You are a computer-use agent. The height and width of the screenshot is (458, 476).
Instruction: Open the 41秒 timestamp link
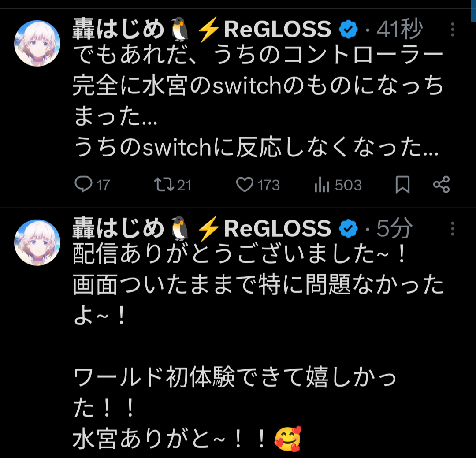(x=399, y=29)
